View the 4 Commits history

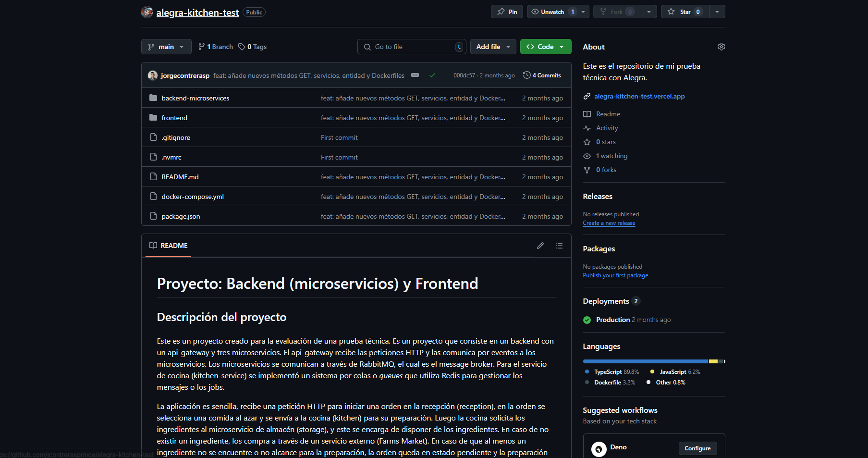[x=542, y=75]
